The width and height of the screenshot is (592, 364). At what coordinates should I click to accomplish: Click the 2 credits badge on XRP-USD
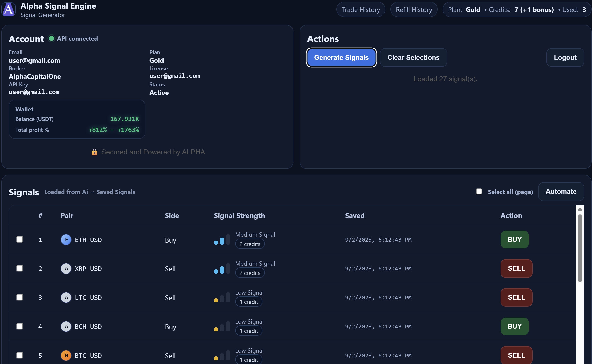point(250,273)
